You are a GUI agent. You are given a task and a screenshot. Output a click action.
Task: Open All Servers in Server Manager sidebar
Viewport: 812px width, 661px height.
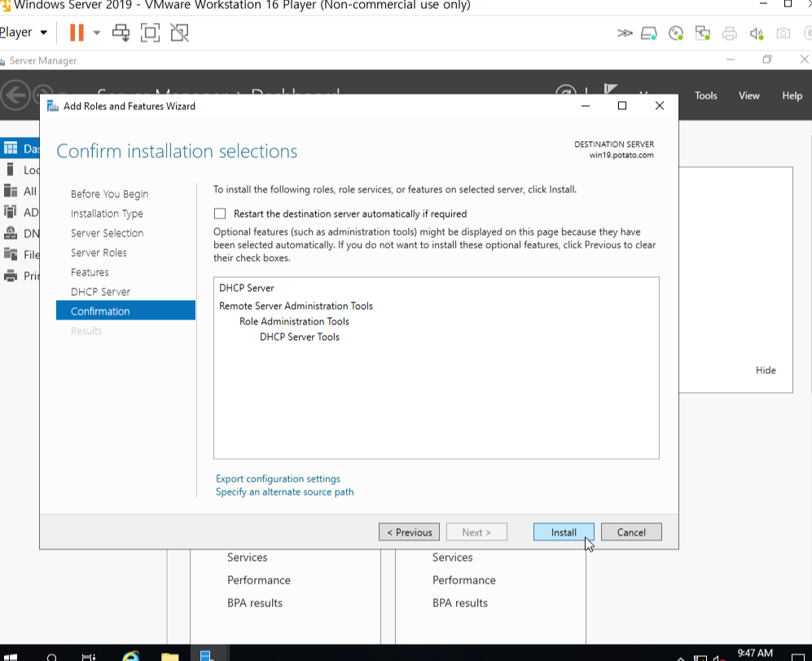tap(20, 192)
